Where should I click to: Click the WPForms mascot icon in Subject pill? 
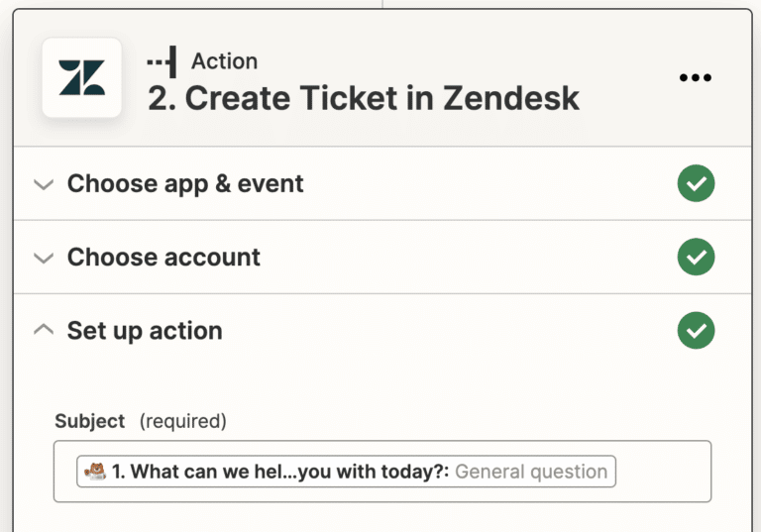tap(95, 472)
